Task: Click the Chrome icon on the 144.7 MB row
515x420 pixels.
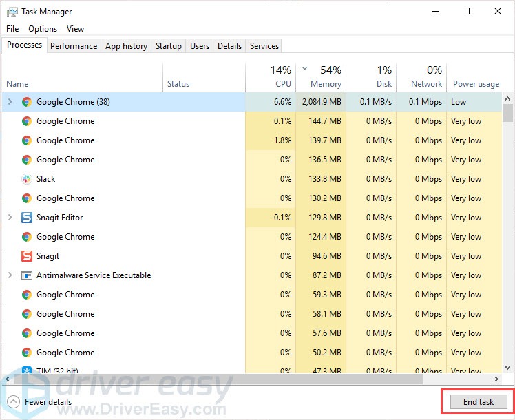Action: [26, 121]
